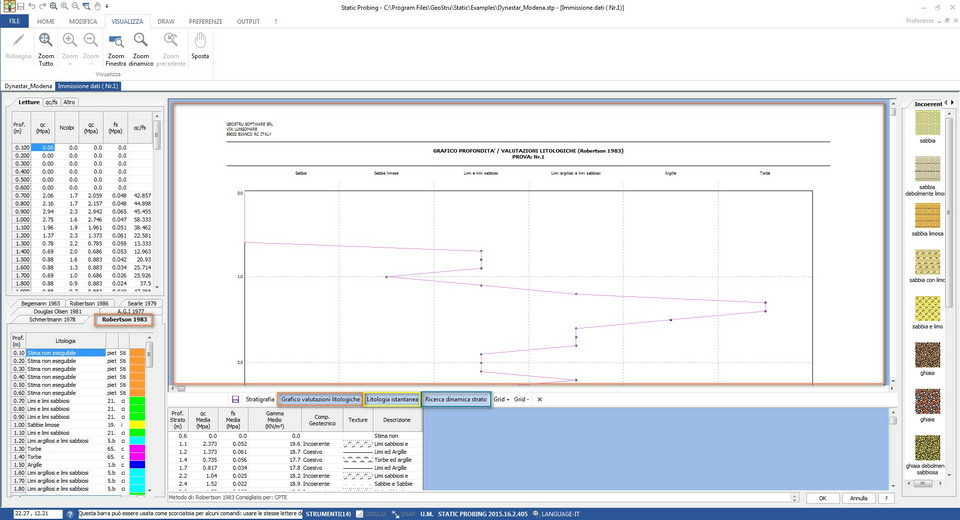Select the qc/fs readings tab
This screenshot has height=520, width=960.
[51, 102]
